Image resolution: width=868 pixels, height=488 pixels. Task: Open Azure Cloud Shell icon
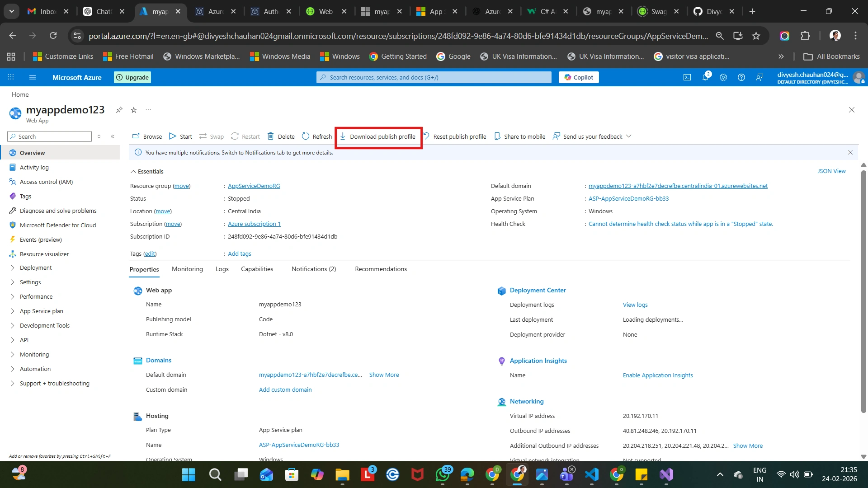pyautogui.click(x=687, y=77)
